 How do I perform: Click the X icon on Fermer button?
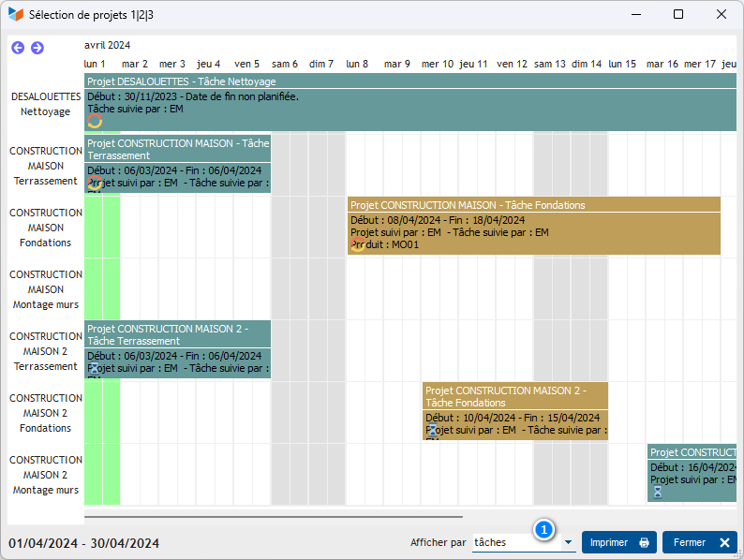[724, 542]
